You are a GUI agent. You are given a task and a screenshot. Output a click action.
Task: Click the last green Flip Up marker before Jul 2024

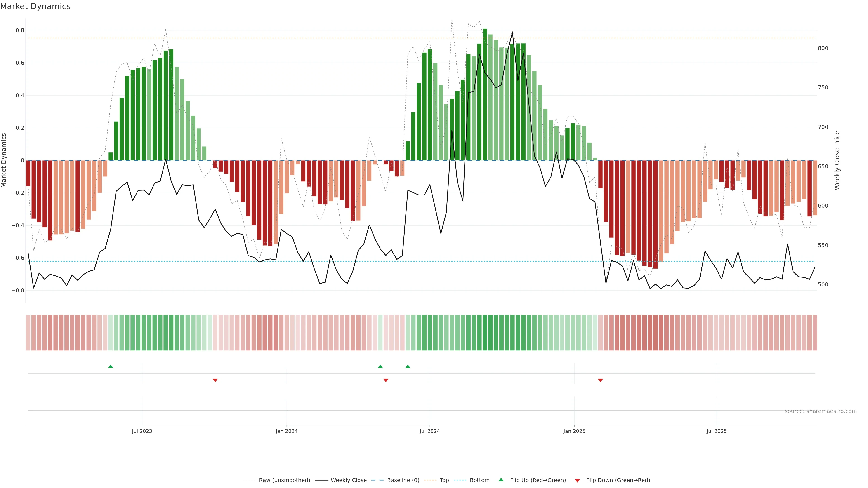[x=408, y=366]
